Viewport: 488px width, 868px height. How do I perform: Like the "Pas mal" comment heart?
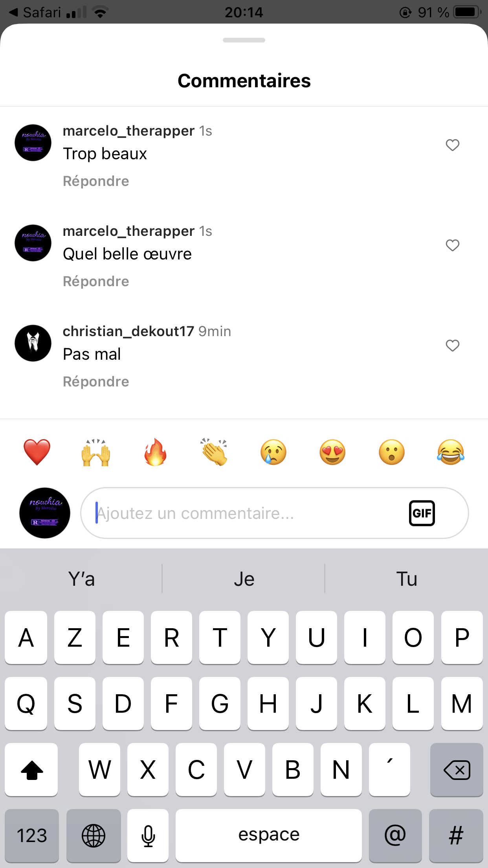[x=452, y=346]
